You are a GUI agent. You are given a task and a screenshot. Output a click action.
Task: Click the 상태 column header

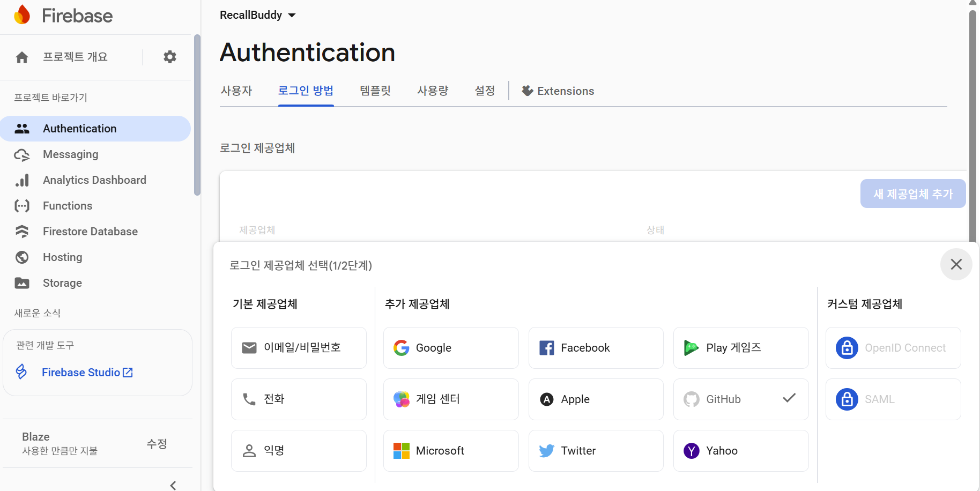coord(656,230)
